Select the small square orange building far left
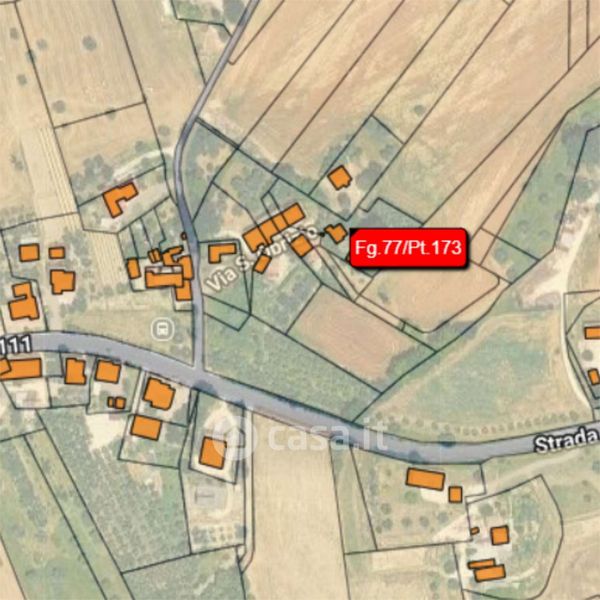 (x=29, y=253)
